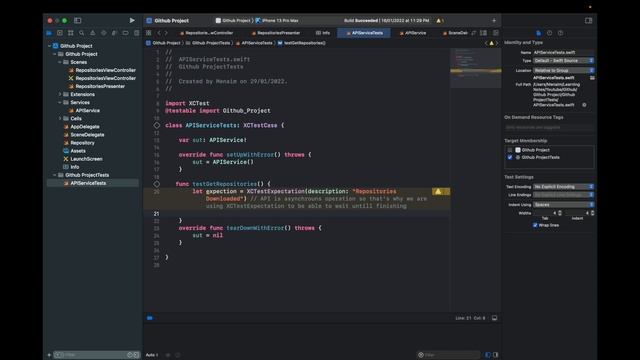The height and width of the screenshot is (360, 640).
Task: Toggle the debug area button in status bar
Action: coord(494,318)
